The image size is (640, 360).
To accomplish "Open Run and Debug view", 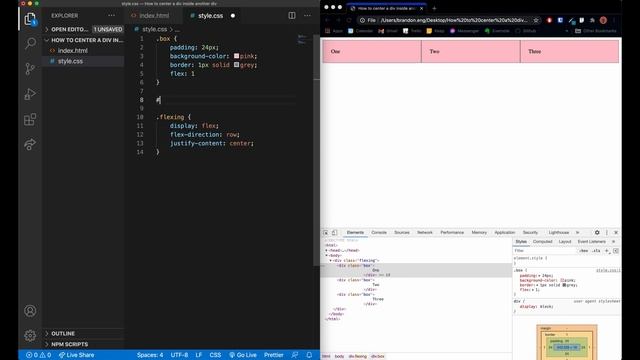I will [30, 94].
